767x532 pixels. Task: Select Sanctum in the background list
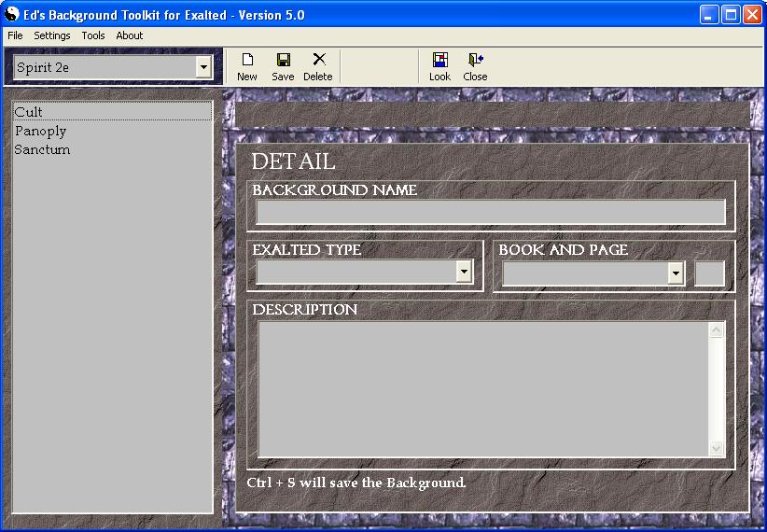(113, 149)
